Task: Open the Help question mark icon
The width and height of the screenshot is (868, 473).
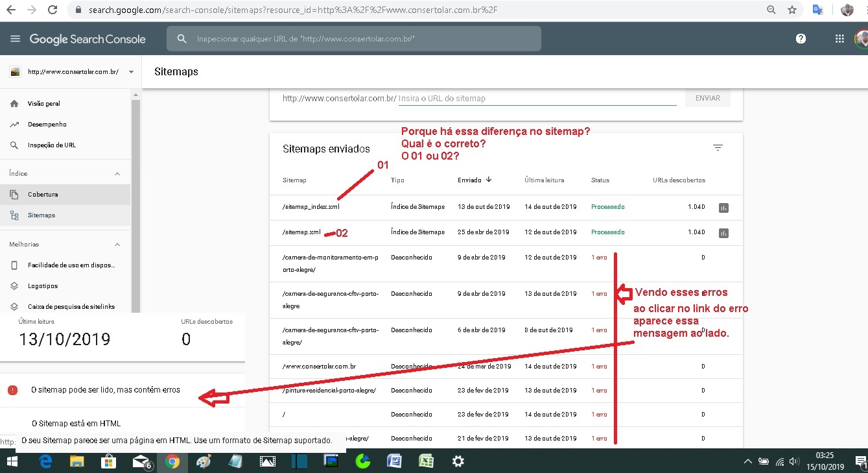Action: (801, 39)
